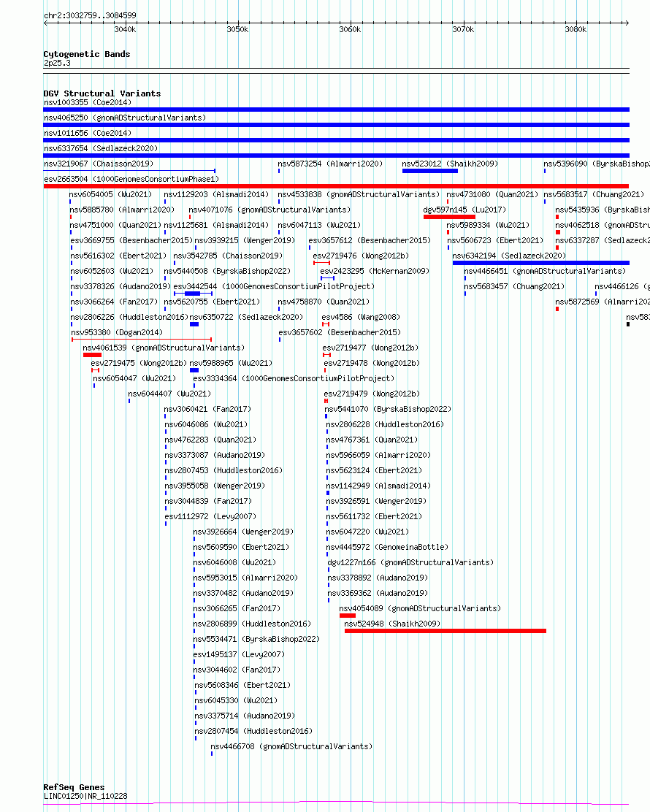The image size is (650, 812).
Task: Click the DGV Structural Variants track title
Action: [102, 93]
